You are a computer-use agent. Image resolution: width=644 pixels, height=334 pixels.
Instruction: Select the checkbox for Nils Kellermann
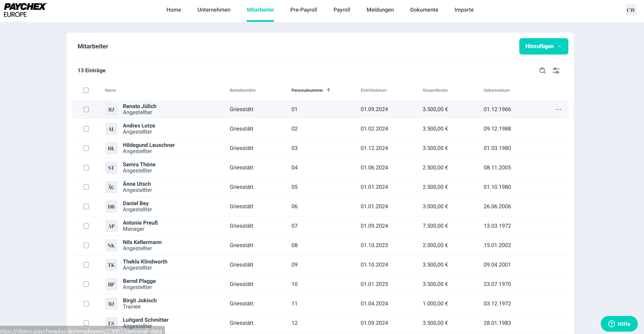point(86,245)
